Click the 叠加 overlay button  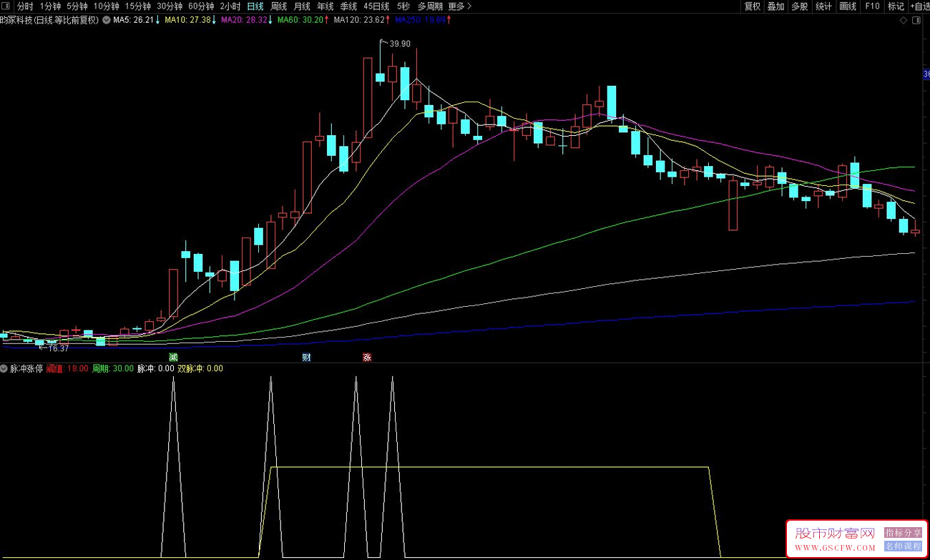click(x=775, y=6)
